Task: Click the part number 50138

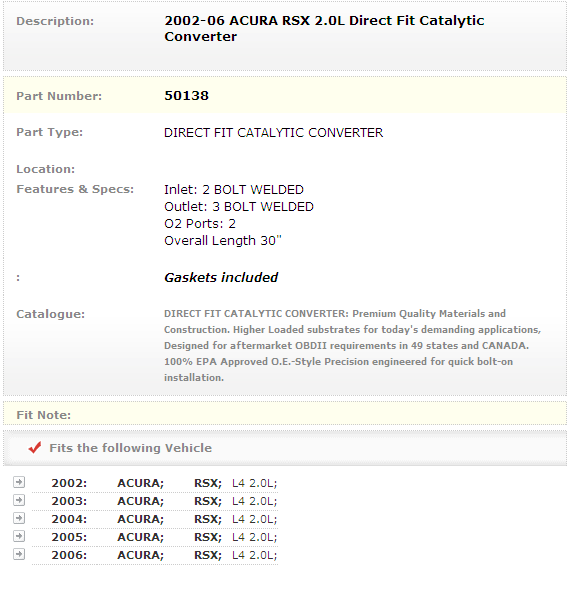Action: click(x=186, y=96)
